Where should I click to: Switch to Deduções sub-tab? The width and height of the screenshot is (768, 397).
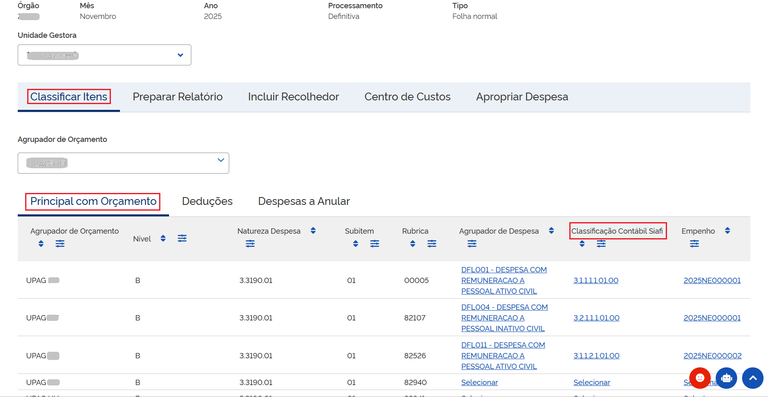click(x=207, y=201)
